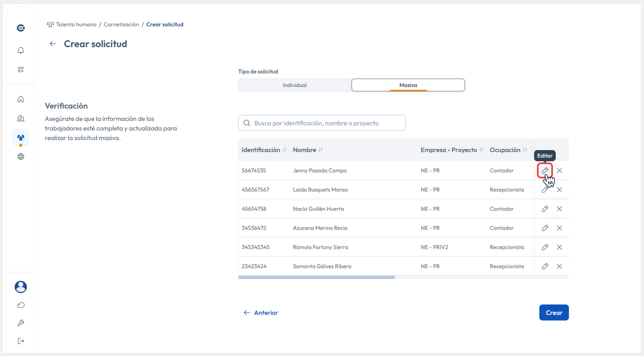Remove the Loida Busquets Manso row

tap(559, 190)
